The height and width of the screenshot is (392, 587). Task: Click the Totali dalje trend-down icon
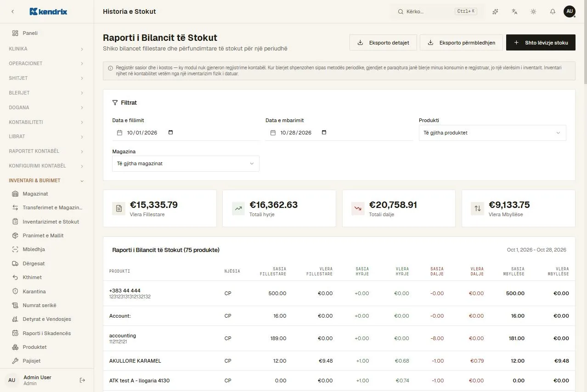click(x=358, y=208)
